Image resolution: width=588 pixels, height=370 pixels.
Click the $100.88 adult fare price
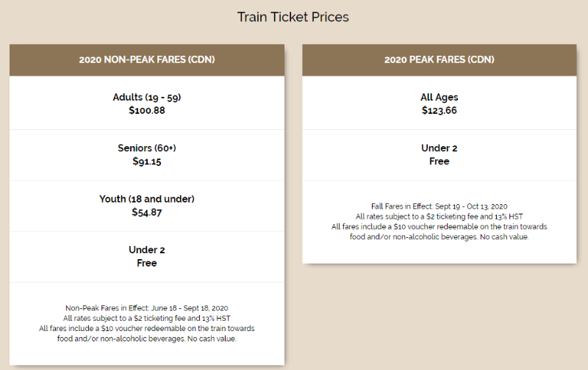point(147,110)
